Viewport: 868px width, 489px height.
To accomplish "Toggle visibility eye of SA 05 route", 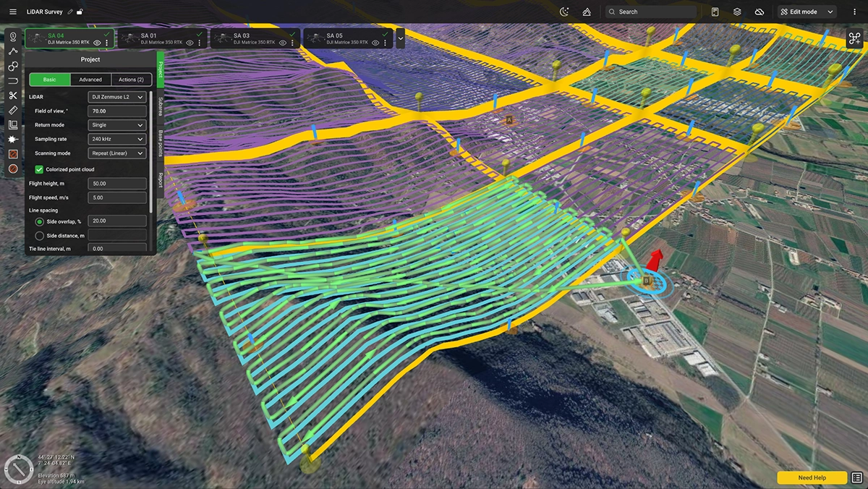I will tap(375, 43).
